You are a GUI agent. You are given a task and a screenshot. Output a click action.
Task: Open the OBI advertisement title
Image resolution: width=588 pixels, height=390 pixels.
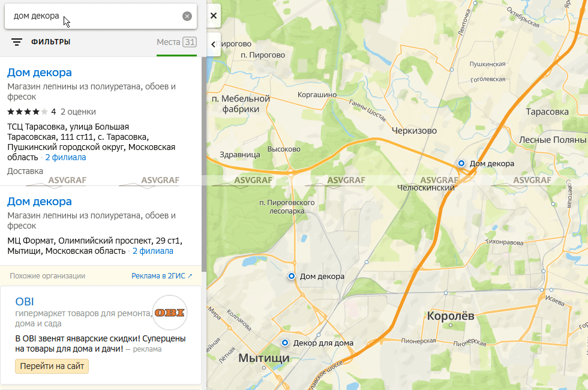coord(25,301)
